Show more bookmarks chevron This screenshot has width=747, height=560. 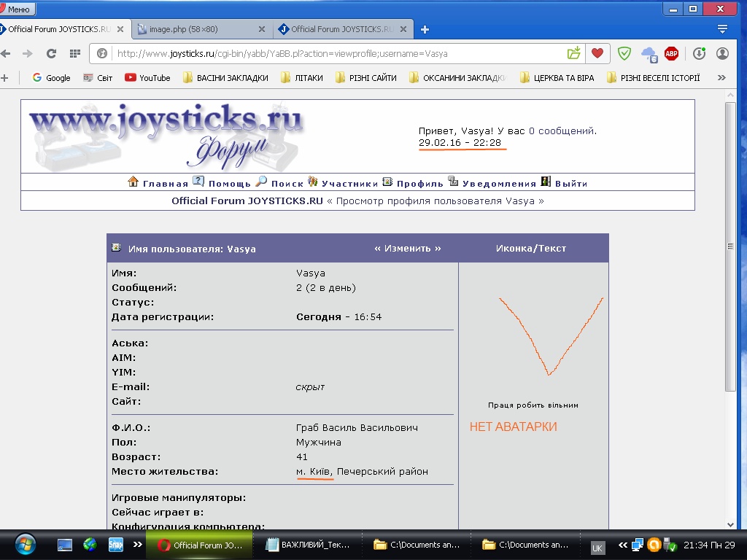click(x=721, y=77)
